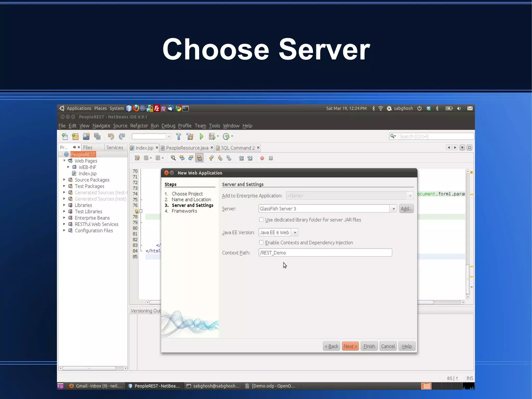
Task: Click the Profile Project icon
Action: pos(226,136)
